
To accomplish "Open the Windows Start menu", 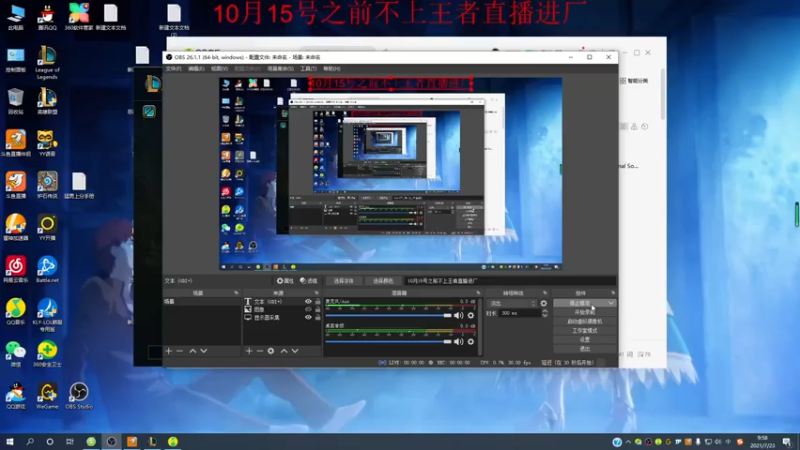I will coord(10,441).
